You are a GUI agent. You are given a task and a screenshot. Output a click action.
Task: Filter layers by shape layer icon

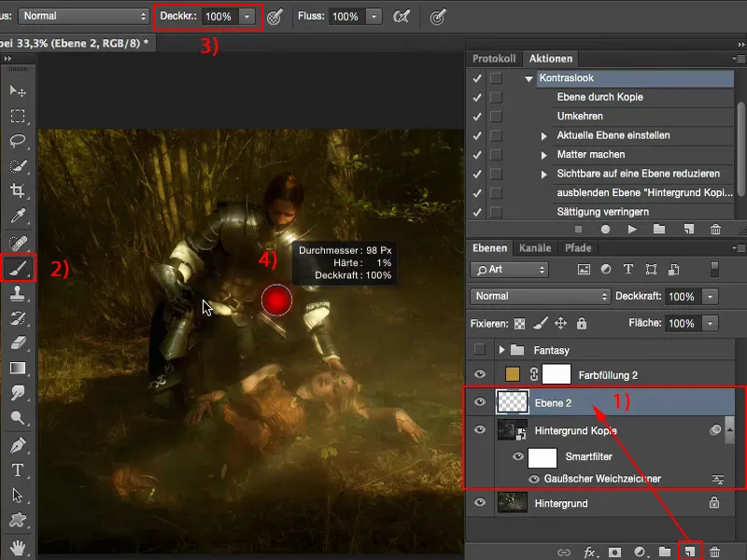coord(651,270)
